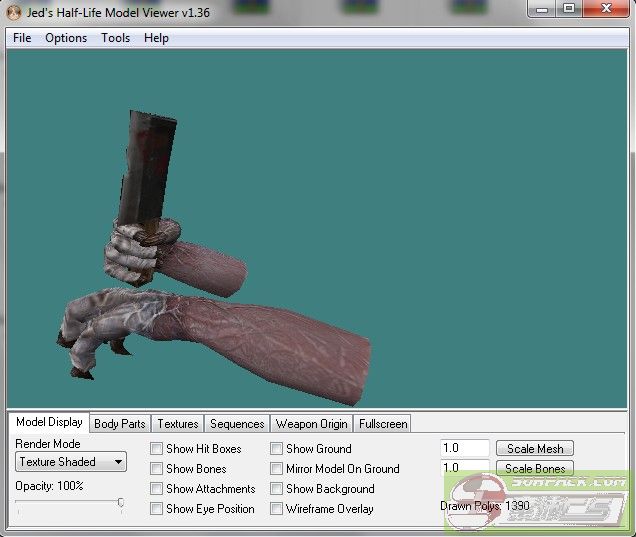Viewport: 636px width, 537px height.
Task: Click the app icon in title bar
Action: (15, 11)
